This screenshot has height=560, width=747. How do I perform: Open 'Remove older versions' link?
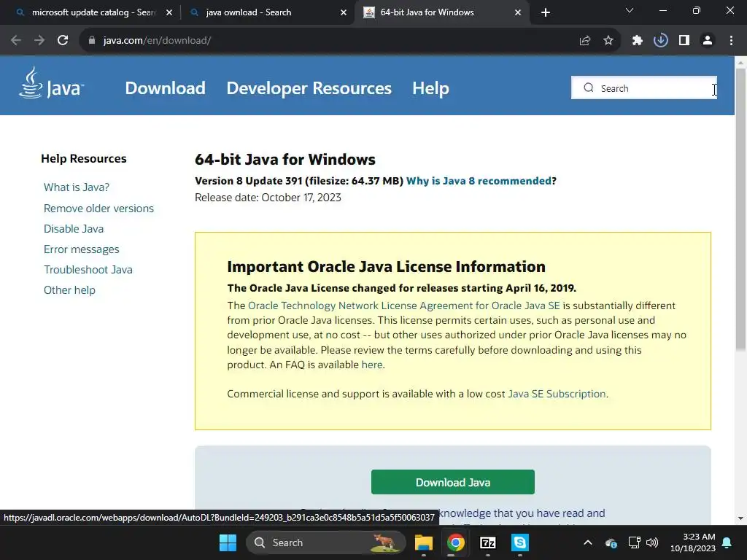(x=98, y=208)
